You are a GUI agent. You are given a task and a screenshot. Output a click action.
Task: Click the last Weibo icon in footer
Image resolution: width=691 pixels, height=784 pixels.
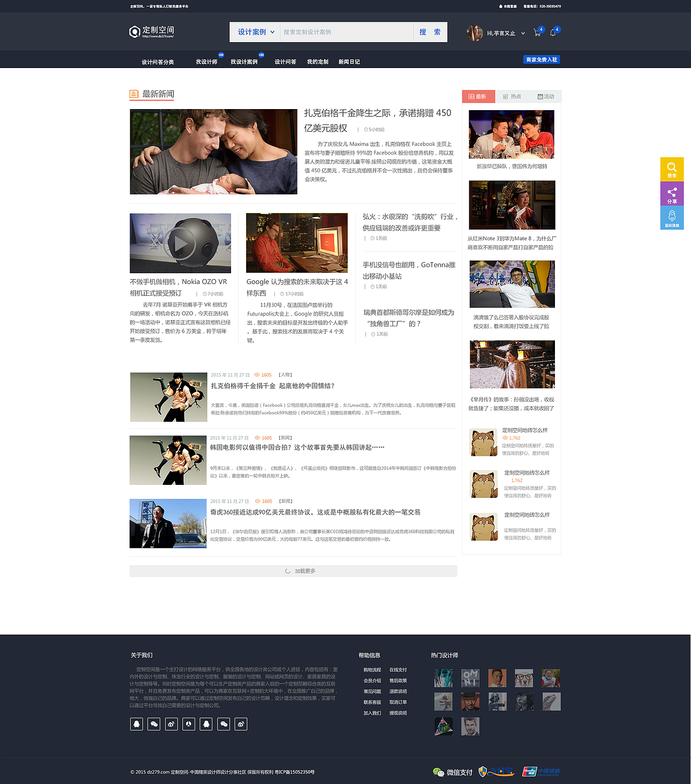[241, 724]
